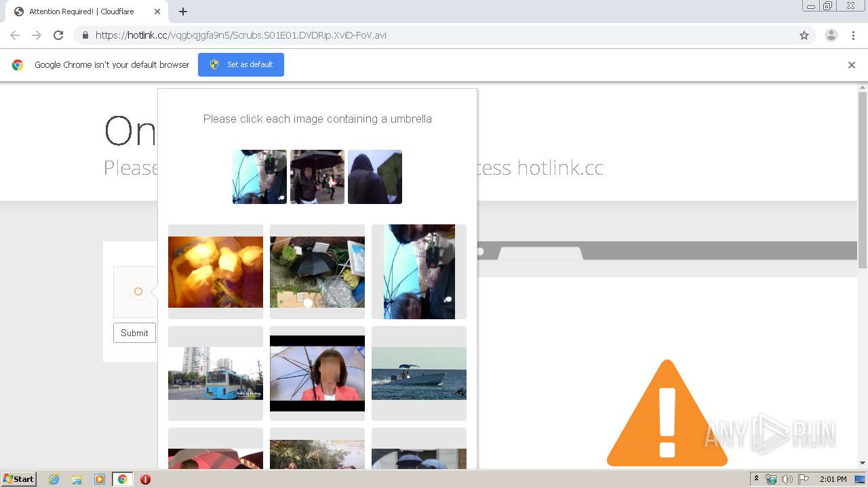The image size is (868, 488).
Task: Click the 2:01 PM system clock
Action: tap(833, 479)
